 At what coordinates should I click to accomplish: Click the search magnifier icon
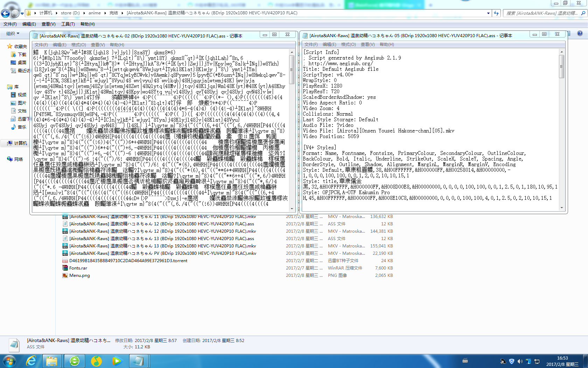[583, 13]
